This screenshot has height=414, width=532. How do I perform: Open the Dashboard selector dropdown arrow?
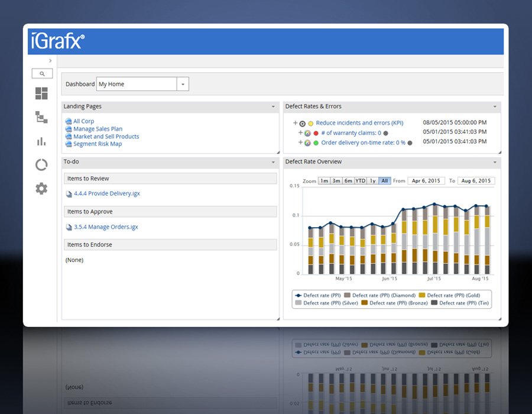[183, 84]
